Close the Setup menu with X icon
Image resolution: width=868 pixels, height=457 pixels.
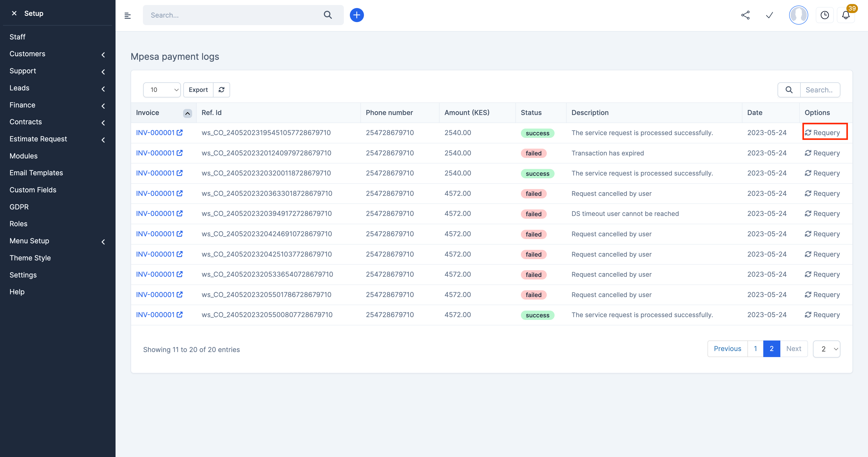[14, 14]
